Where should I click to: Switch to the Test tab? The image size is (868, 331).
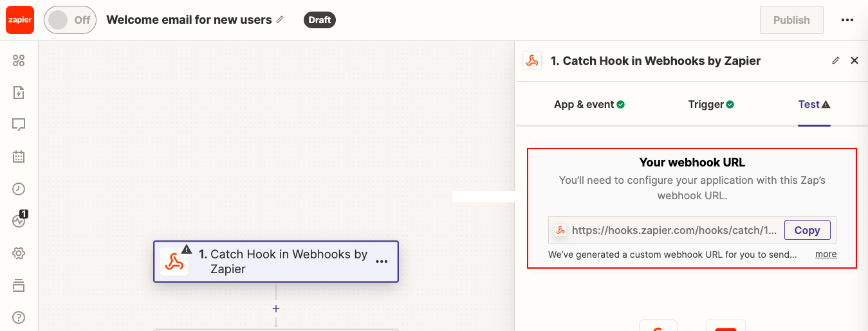[814, 104]
